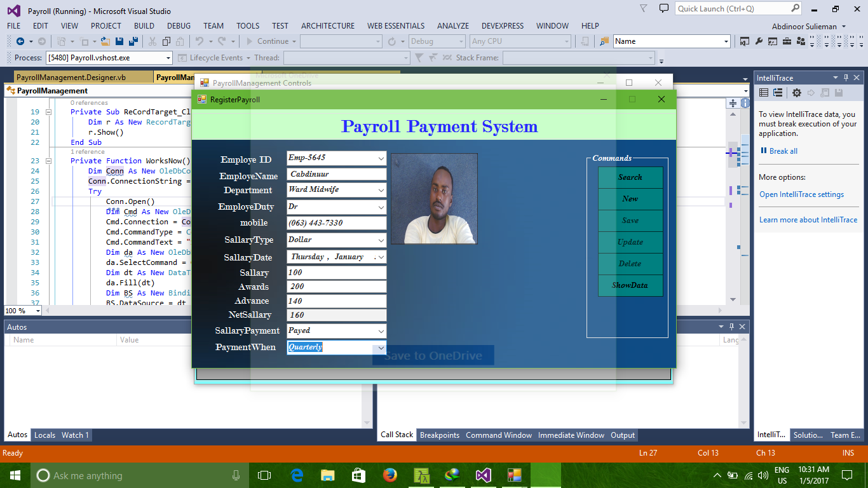Collapse the WorksNow function at line 23
The image size is (868, 488).
click(49, 161)
